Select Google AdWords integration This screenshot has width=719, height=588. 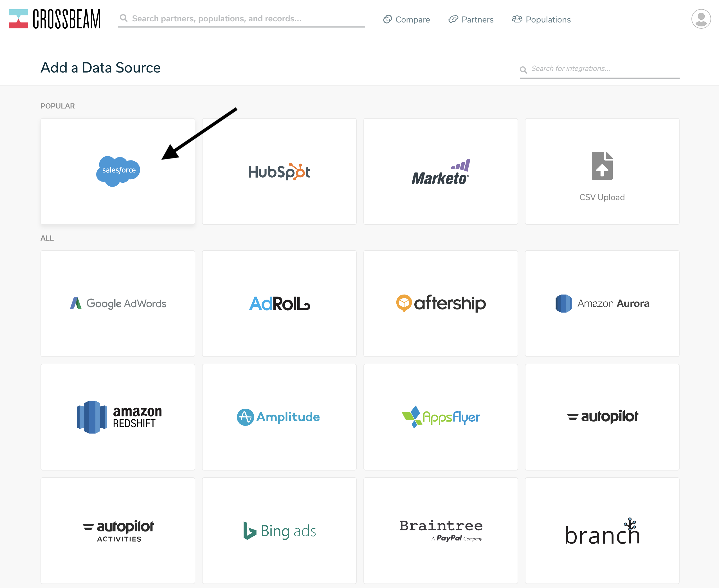pos(118,304)
